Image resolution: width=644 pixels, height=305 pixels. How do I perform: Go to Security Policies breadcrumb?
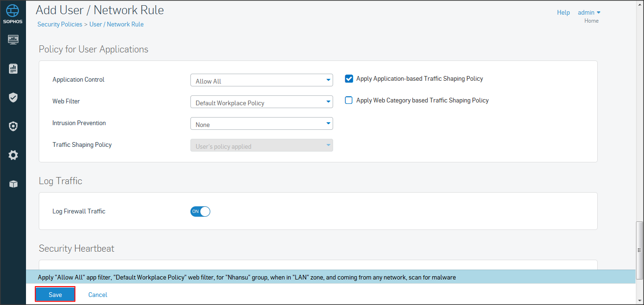[60, 24]
